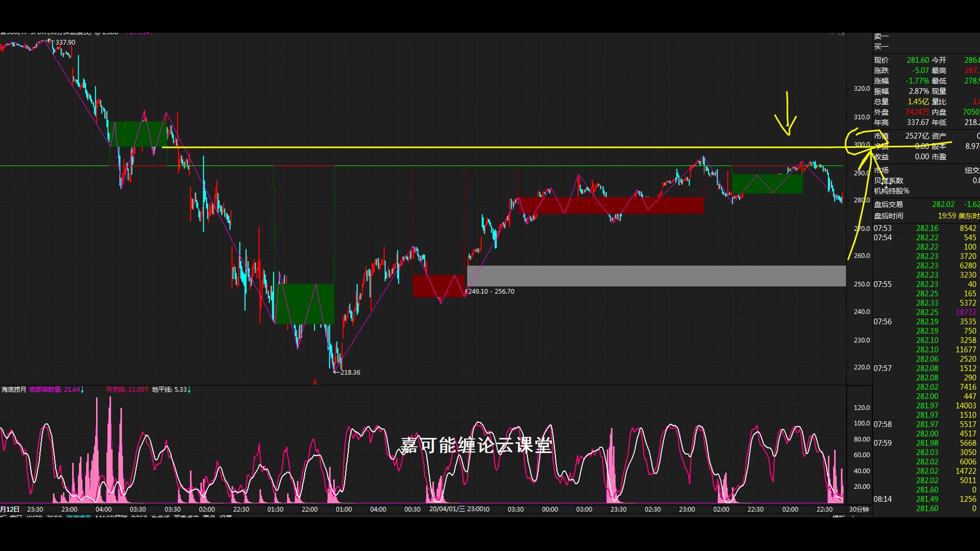
Task: Click the 220.0 price axis label
Action: [x=862, y=367]
